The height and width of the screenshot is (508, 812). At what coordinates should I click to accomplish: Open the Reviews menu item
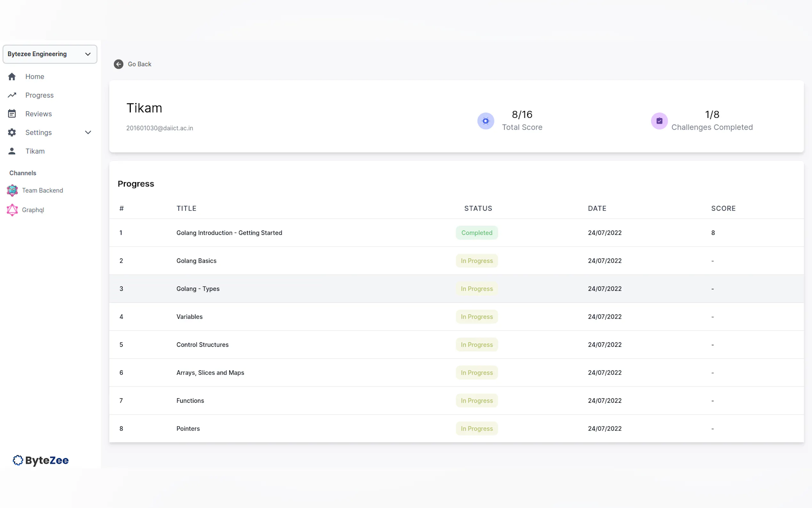pyautogui.click(x=39, y=114)
